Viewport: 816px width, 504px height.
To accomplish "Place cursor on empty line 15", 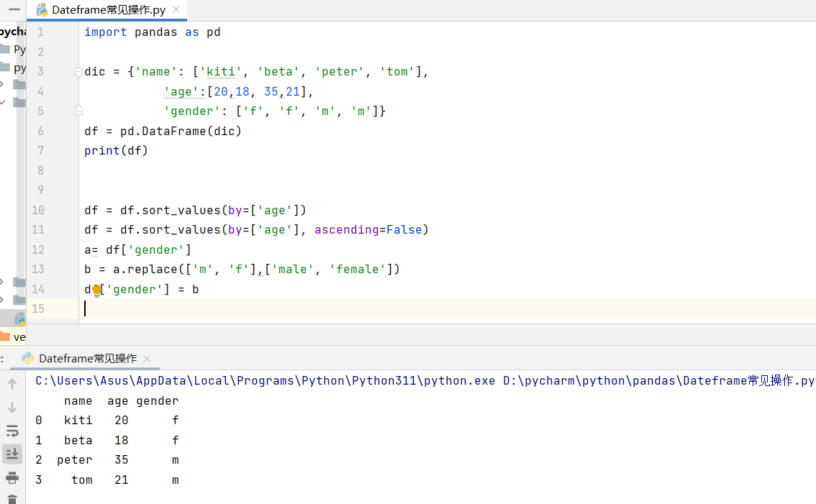I will 288,308.
